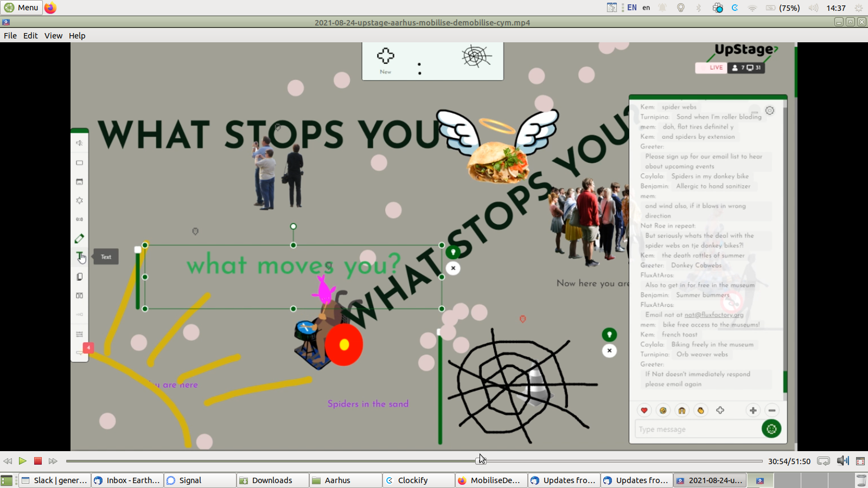The height and width of the screenshot is (488, 868).
Task: Toggle the player volume speaker icon
Action: pos(843,461)
